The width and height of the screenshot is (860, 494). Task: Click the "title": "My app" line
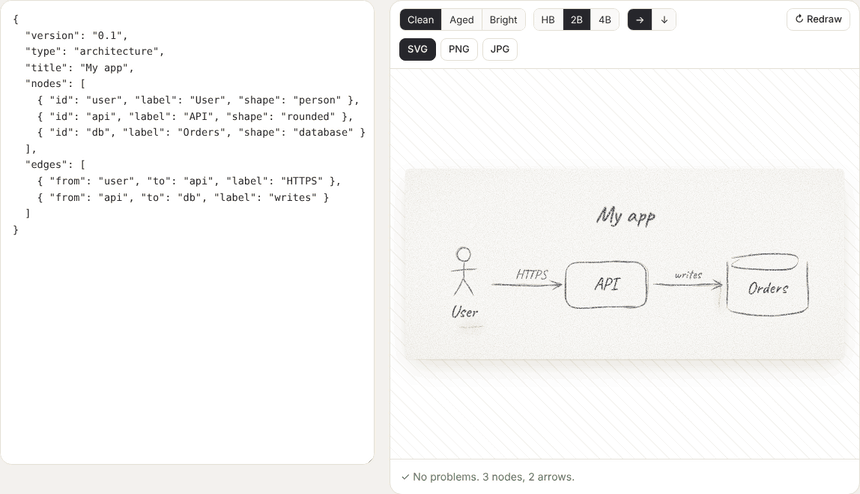79,68
